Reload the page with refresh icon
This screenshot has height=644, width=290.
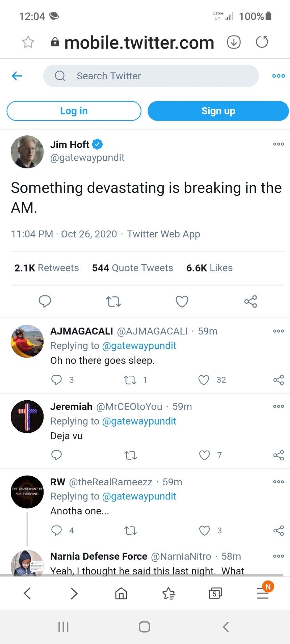coord(262,42)
